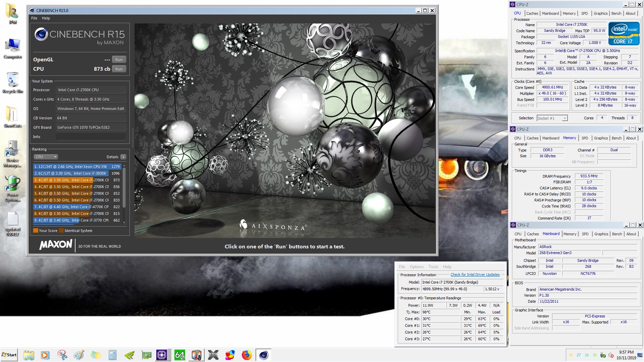Click the green circuit board taskbar icon
The height and width of the screenshot is (362, 644).
click(x=146, y=355)
